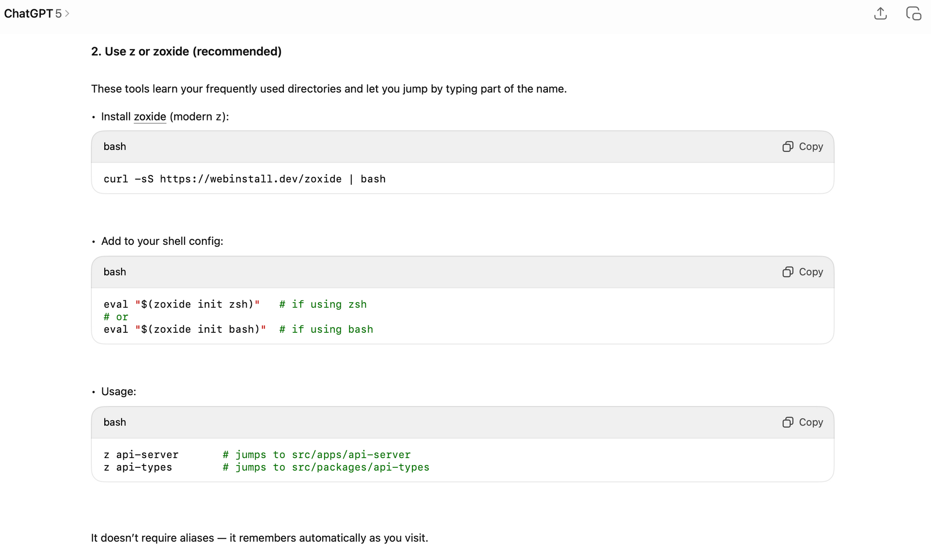
Task: Click the bash label above curl command
Action: (115, 147)
